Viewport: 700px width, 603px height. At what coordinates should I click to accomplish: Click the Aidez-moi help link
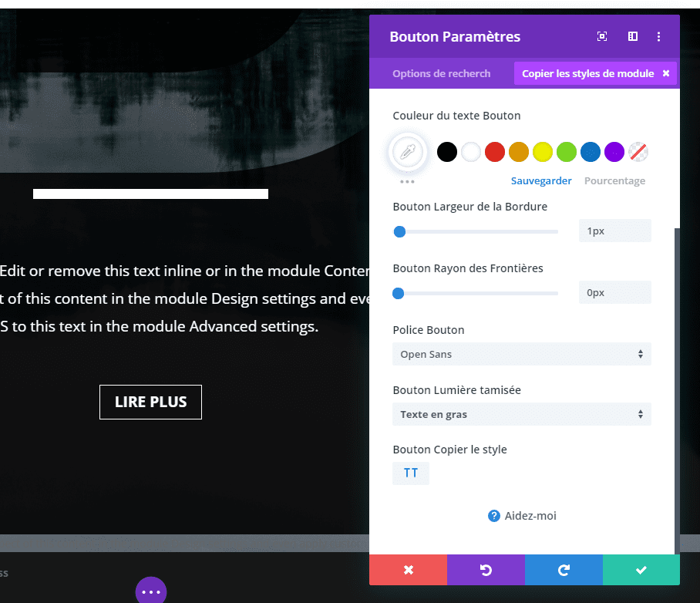click(530, 516)
